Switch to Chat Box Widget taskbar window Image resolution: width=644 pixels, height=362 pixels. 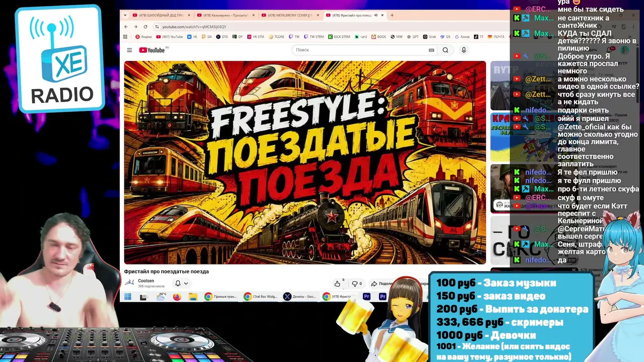[x=261, y=297]
